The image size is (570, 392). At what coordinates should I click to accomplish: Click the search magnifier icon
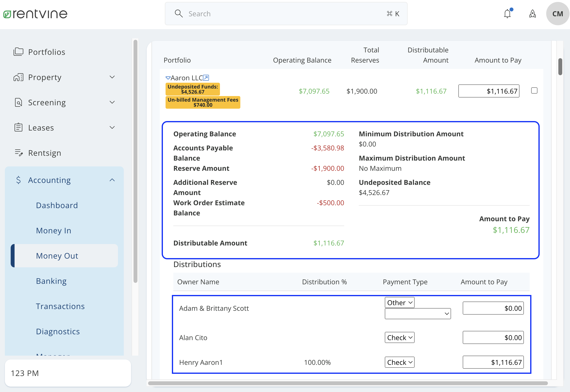(x=179, y=14)
